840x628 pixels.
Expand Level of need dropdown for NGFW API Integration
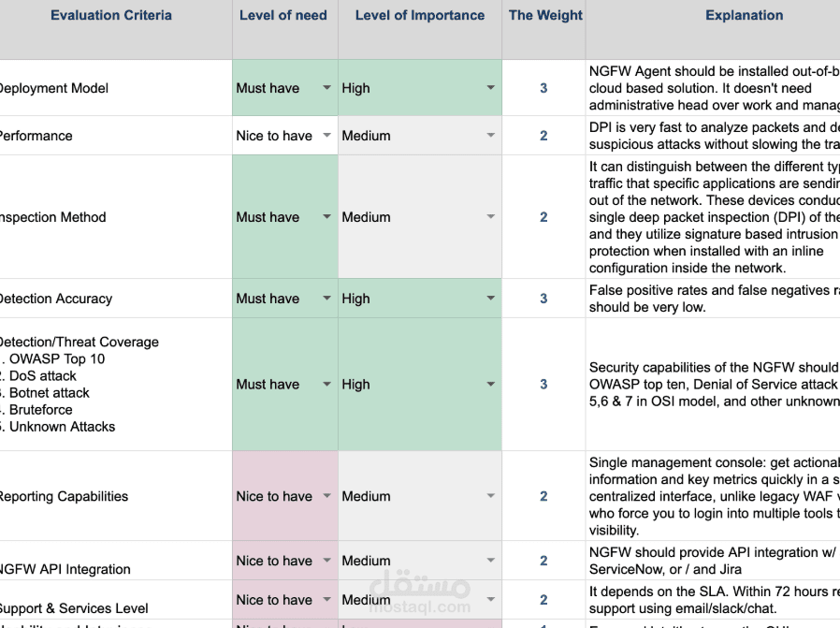[x=326, y=561]
